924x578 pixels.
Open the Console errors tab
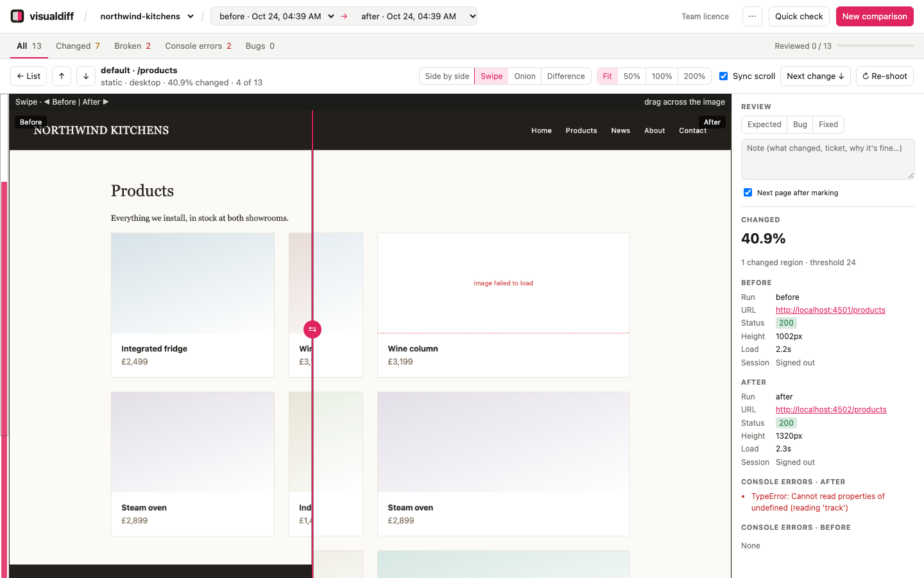198,46
